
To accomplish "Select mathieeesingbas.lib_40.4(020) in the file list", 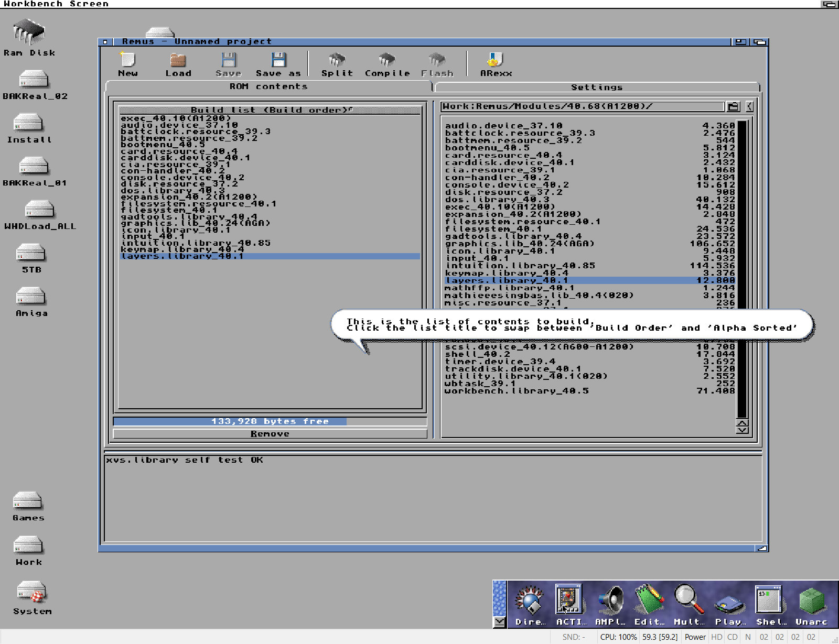I will 589,296.
